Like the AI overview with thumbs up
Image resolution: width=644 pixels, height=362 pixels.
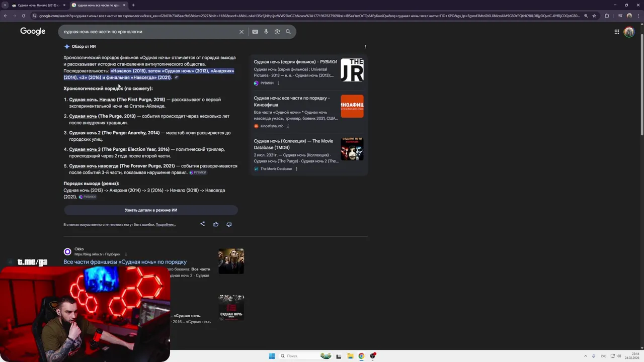pos(216,224)
